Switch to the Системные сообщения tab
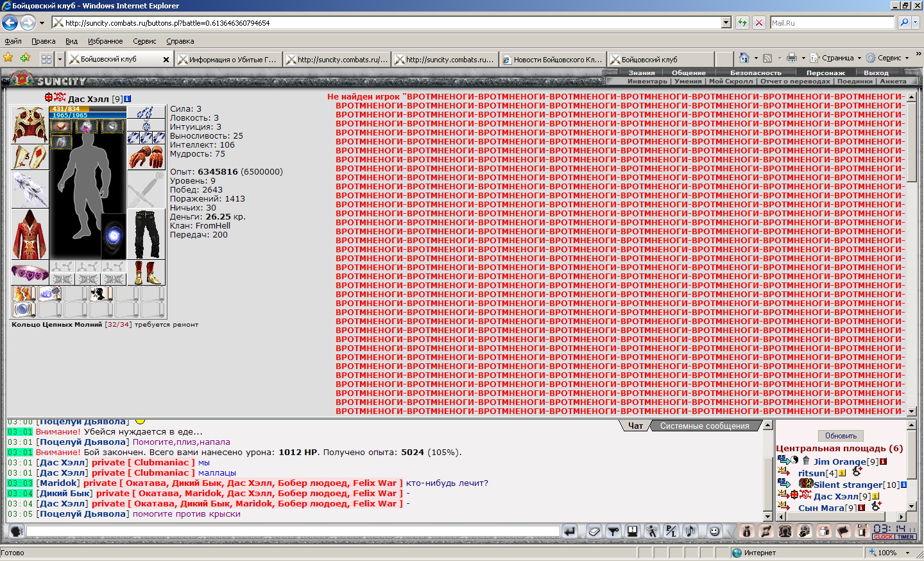 tap(704, 426)
